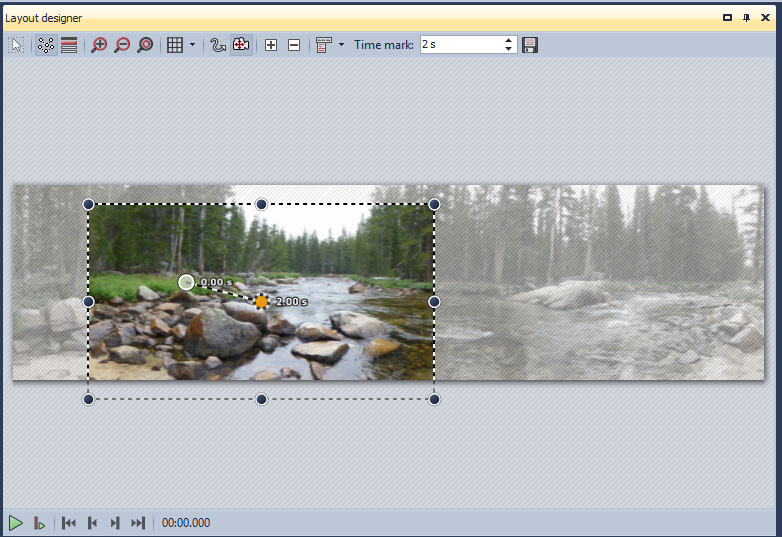782x537 pixels.
Task: Open the grid options dropdown arrow
Action: coord(193,45)
